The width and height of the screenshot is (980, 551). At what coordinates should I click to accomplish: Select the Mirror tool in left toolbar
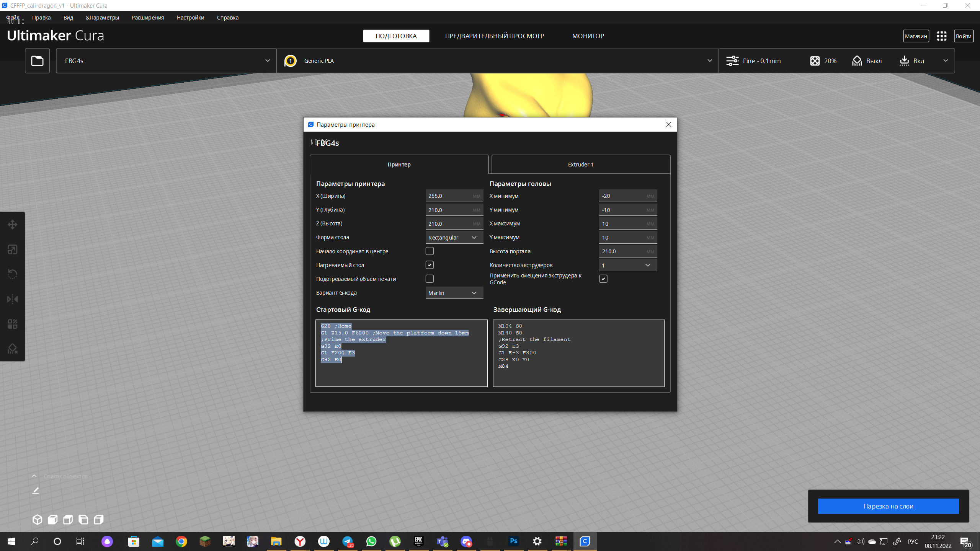(12, 299)
